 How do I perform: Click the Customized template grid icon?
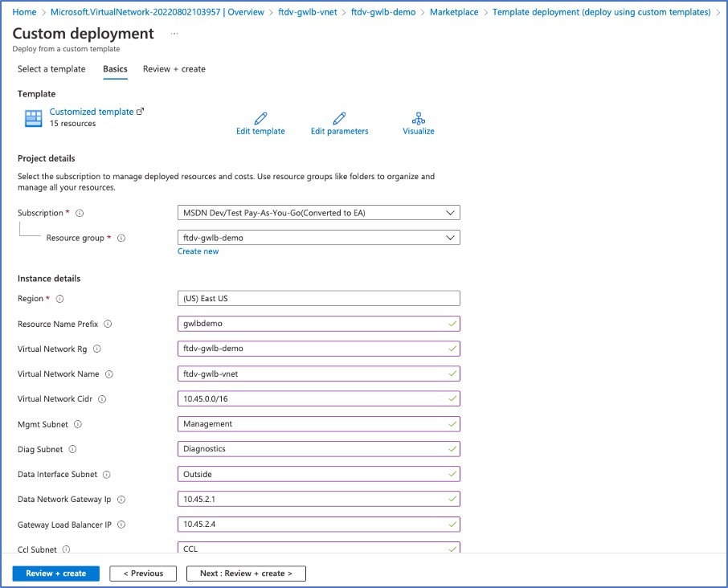point(32,117)
